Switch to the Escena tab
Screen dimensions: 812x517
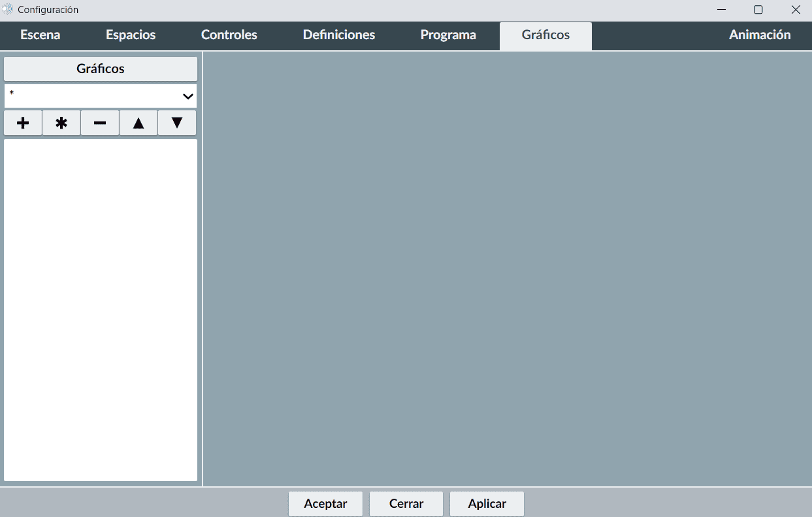coord(41,35)
